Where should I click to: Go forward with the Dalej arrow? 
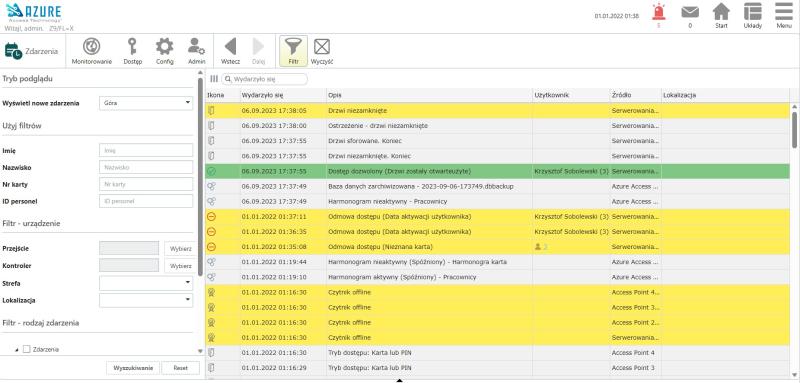point(259,51)
